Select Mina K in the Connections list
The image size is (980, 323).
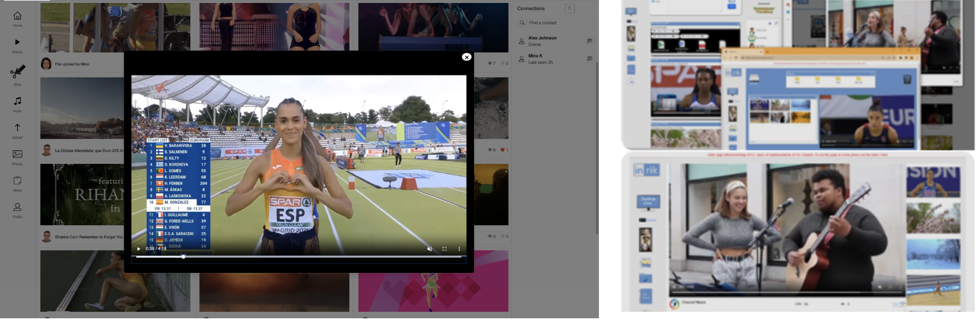tap(535, 56)
